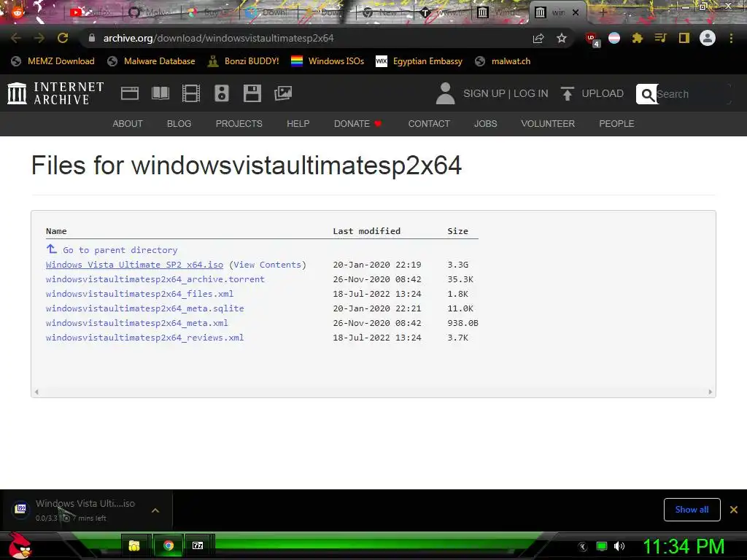
Task: Open the PROJECTS menu item
Action: (239, 124)
